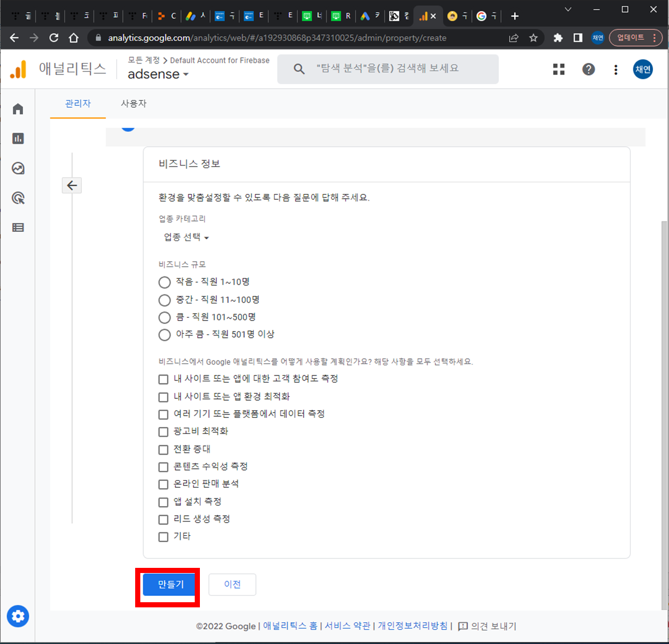Check 리드 생성 측정 checkbox
The height and width of the screenshot is (644, 669).
click(x=163, y=519)
